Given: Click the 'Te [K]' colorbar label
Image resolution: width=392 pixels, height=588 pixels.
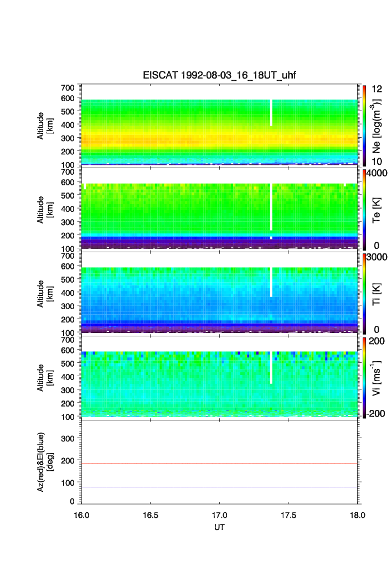Looking at the screenshot, I should coord(376,210).
